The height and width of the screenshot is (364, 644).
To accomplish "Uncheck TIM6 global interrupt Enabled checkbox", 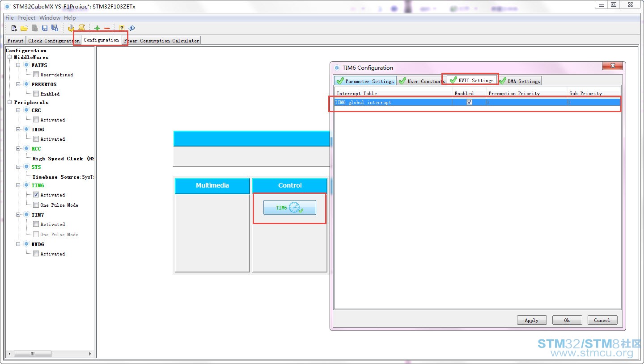I will (x=469, y=102).
